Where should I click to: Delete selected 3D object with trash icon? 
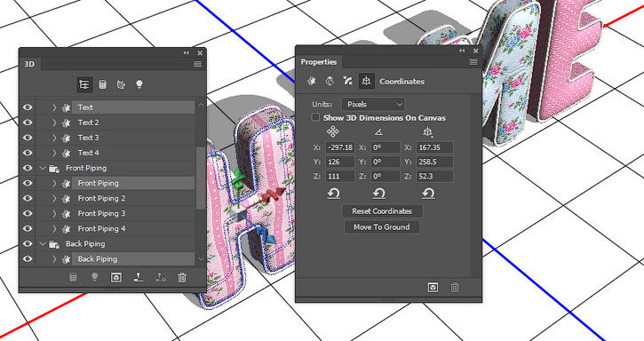pos(182,278)
